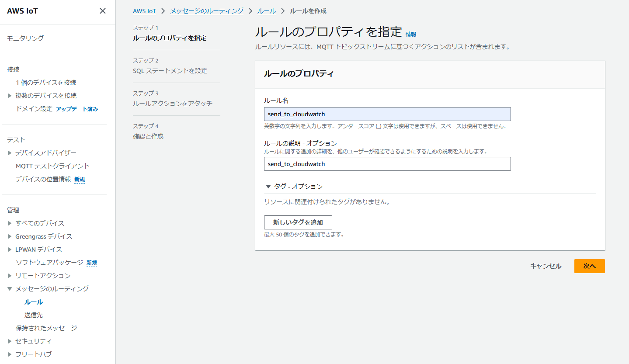Viewport: 629px width, 364px height.
Task: Expand デバイスアドバイザー menu arrow
Action: pos(10,153)
